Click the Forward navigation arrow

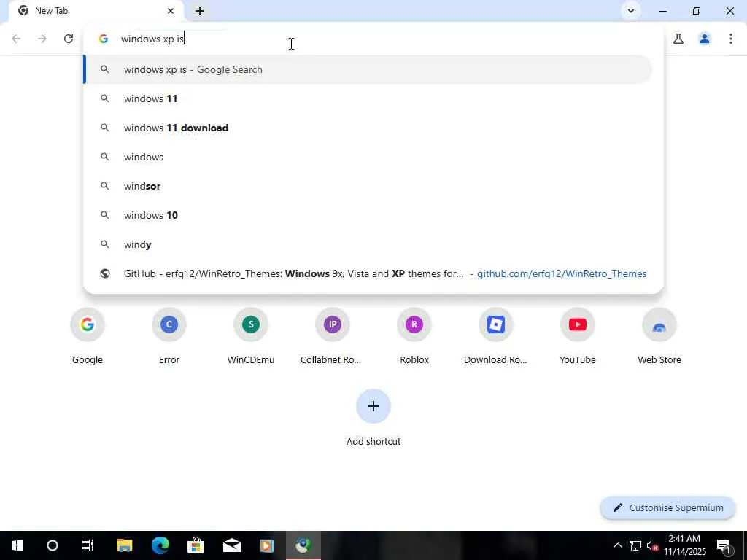(42, 39)
